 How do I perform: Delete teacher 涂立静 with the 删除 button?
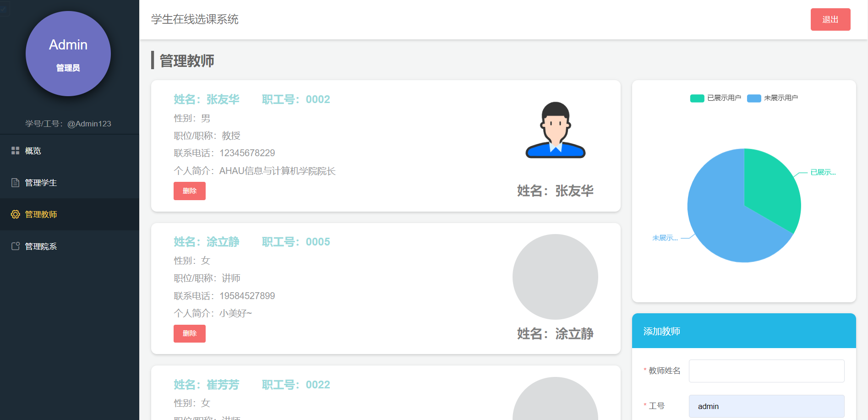click(190, 333)
